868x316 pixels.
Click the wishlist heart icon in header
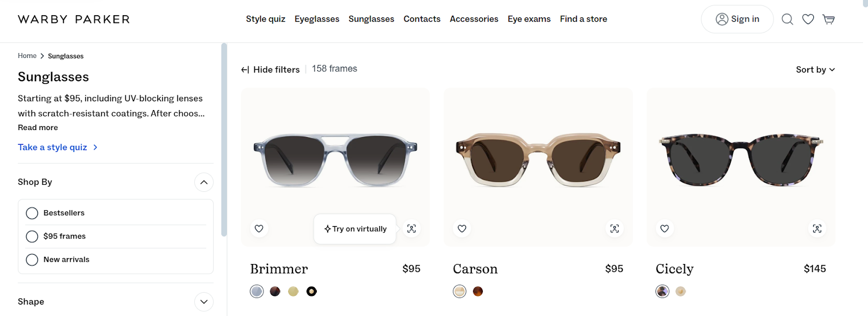[x=807, y=18]
